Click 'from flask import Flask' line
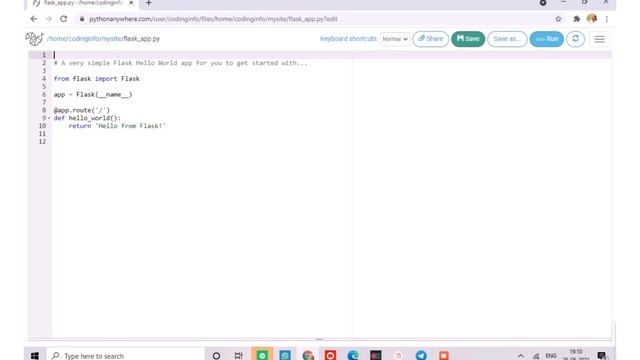 [97, 79]
